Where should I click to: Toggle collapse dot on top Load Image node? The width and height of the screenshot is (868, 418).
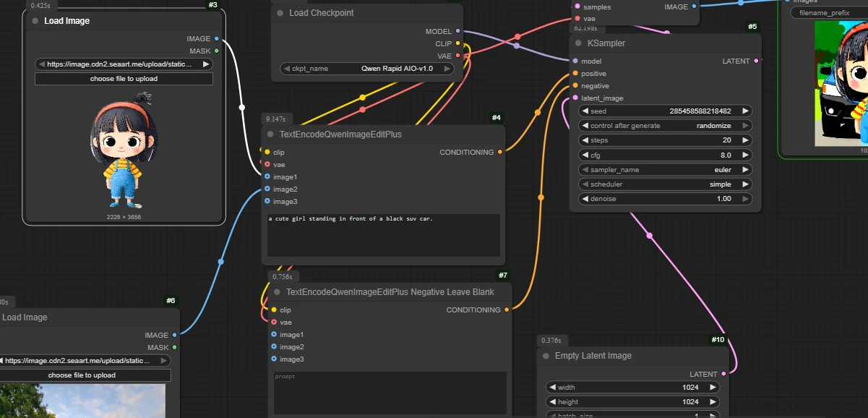(x=35, y=21)
